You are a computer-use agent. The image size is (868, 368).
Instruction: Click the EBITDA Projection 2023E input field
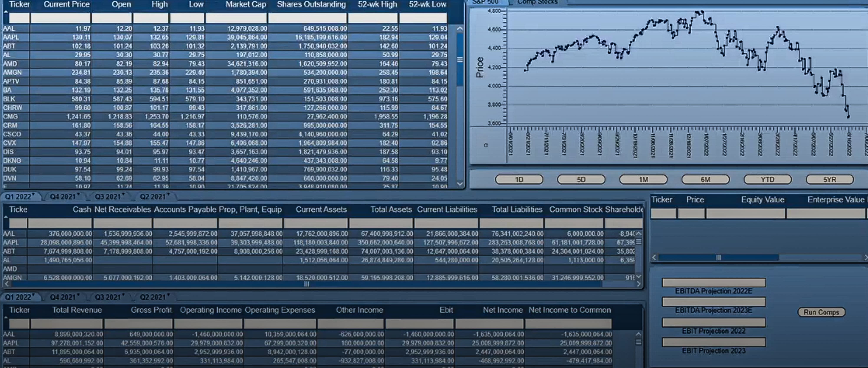tap(714, 302)
